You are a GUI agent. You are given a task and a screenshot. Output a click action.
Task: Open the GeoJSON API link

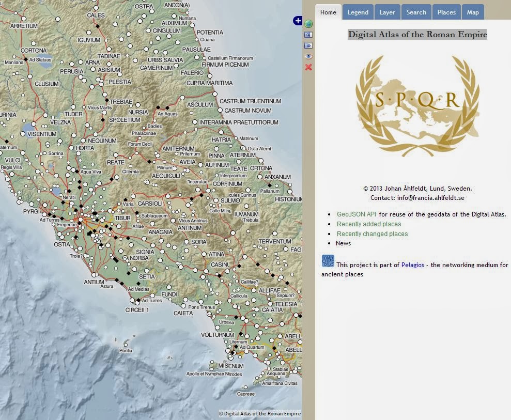coord(356,214)
